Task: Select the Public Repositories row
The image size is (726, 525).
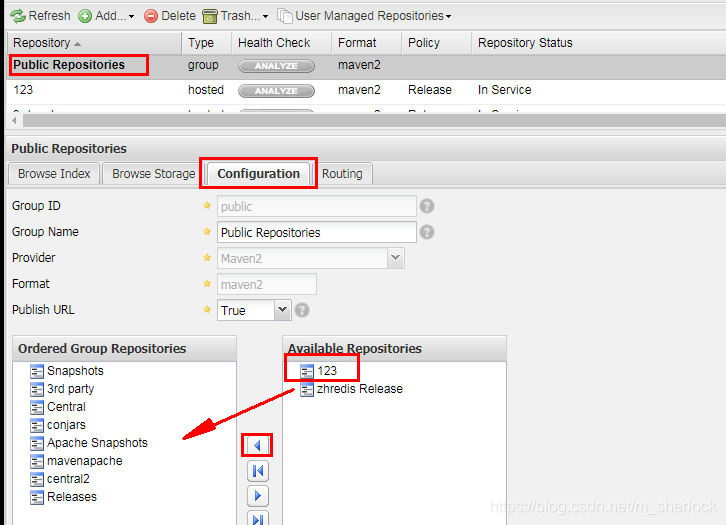Action: (x=366, y=66)
